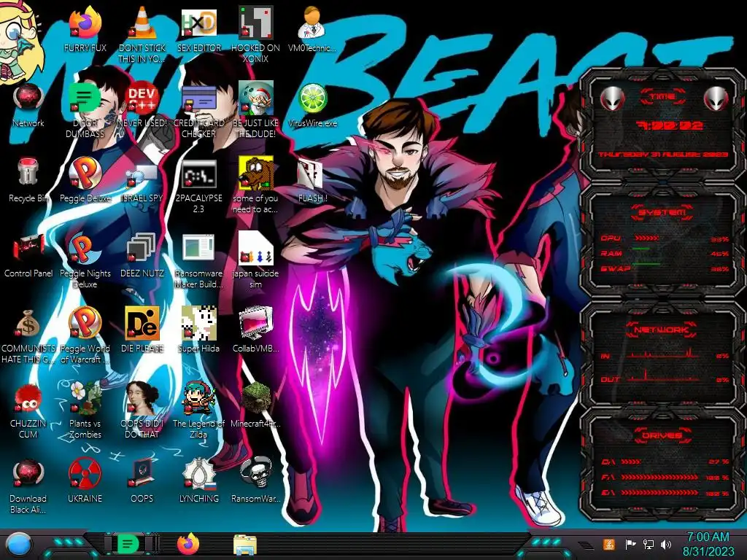The height and width of the screenshot is (560, 747).
Task: Open The Legend of Zilda icon
Action: pyautogui.click(x=198, y=398)
